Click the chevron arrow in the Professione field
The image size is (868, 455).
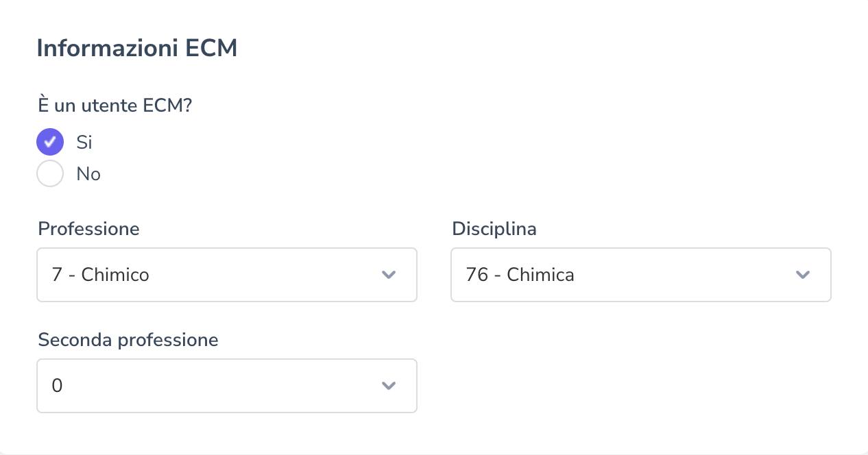coord(389,275)
